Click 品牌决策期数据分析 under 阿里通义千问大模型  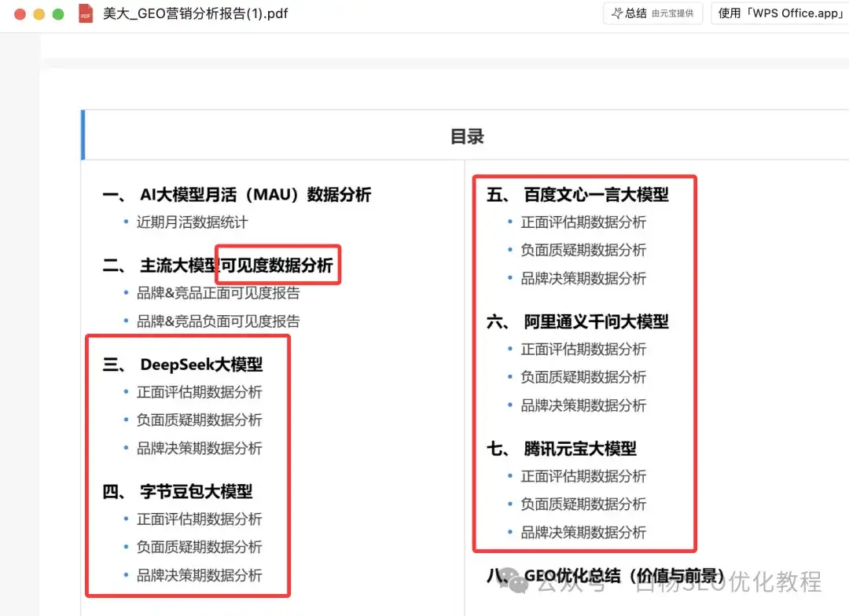(583, 405)
